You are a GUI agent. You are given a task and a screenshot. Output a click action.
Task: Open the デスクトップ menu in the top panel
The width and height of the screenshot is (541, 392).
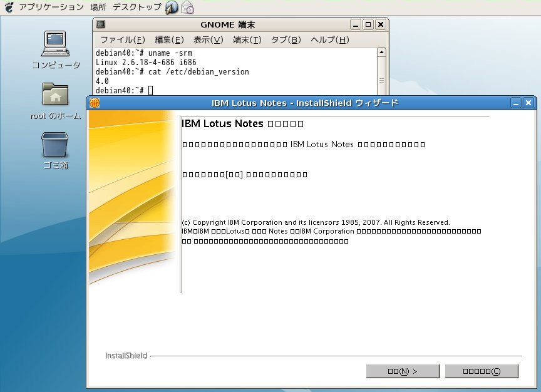point(137,7)
